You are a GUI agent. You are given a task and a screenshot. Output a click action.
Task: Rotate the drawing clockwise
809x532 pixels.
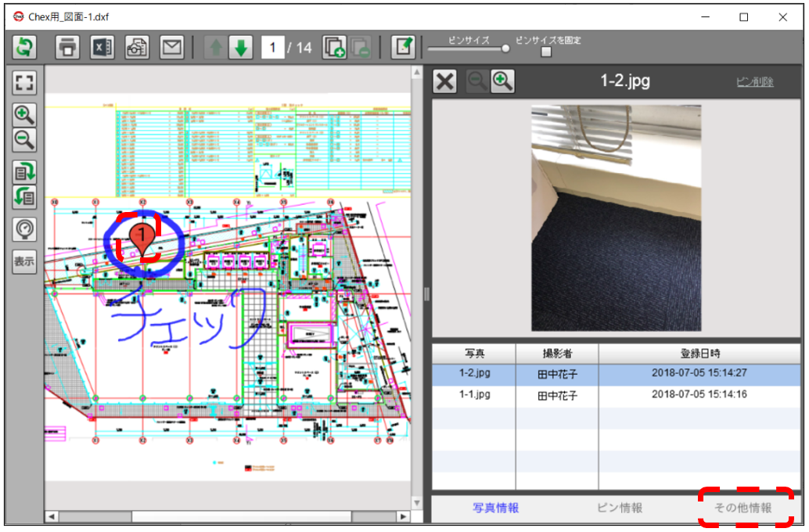tap(25, 171)
